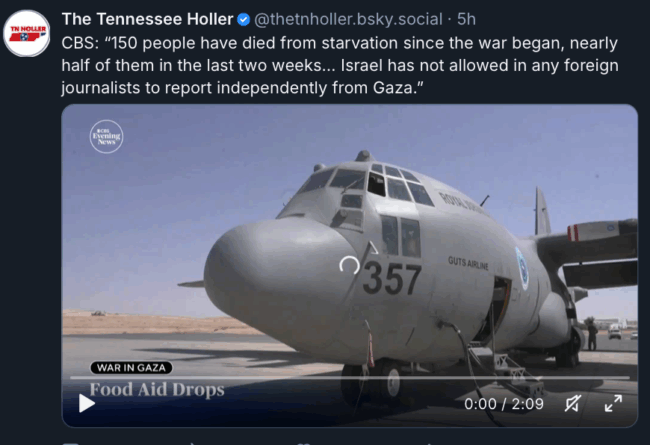Open the post via the 5h timestamp
Screen dimensions: 650x445
pos(466,19)
